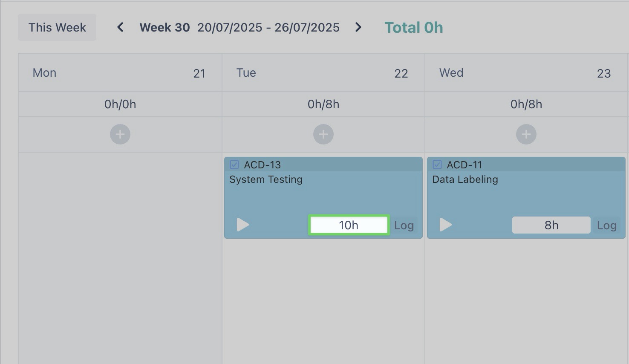Advance to the next week
Image resolution: width=629 pixels, height=364 pixels.
358,28
